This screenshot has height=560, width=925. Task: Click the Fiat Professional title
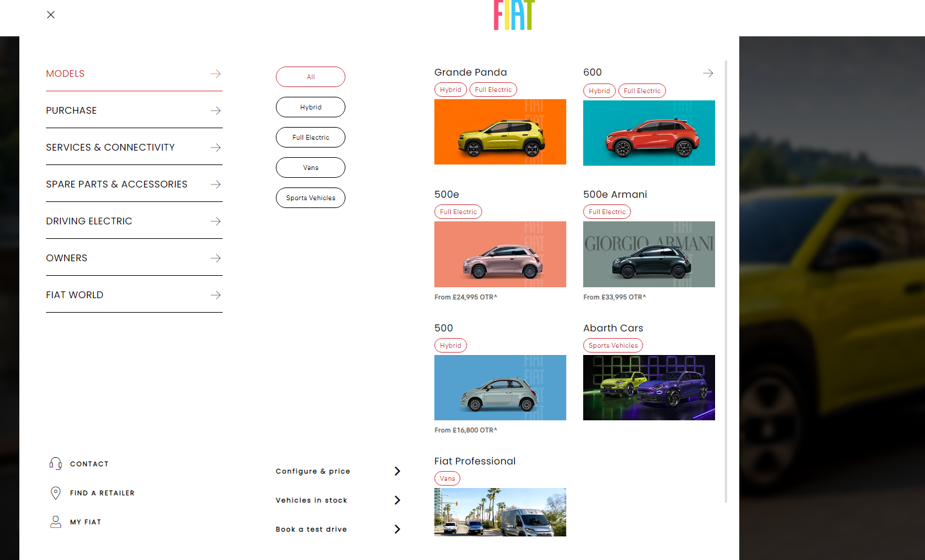[x=475, y=461]
